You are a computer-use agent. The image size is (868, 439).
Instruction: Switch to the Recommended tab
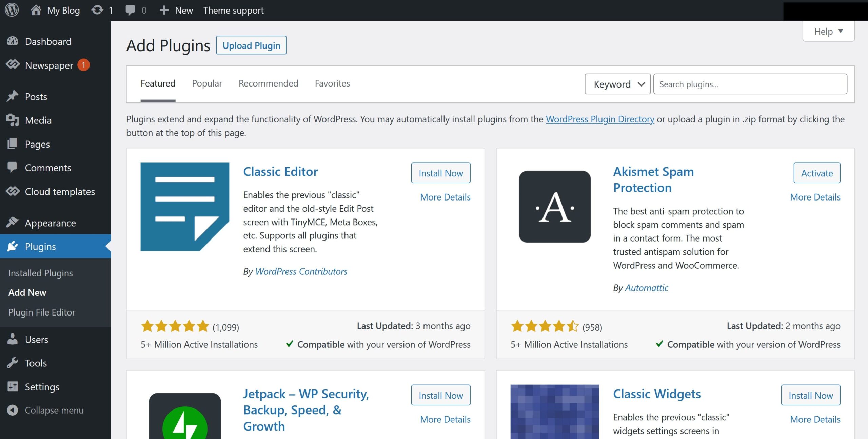click(x=268, y=83)
